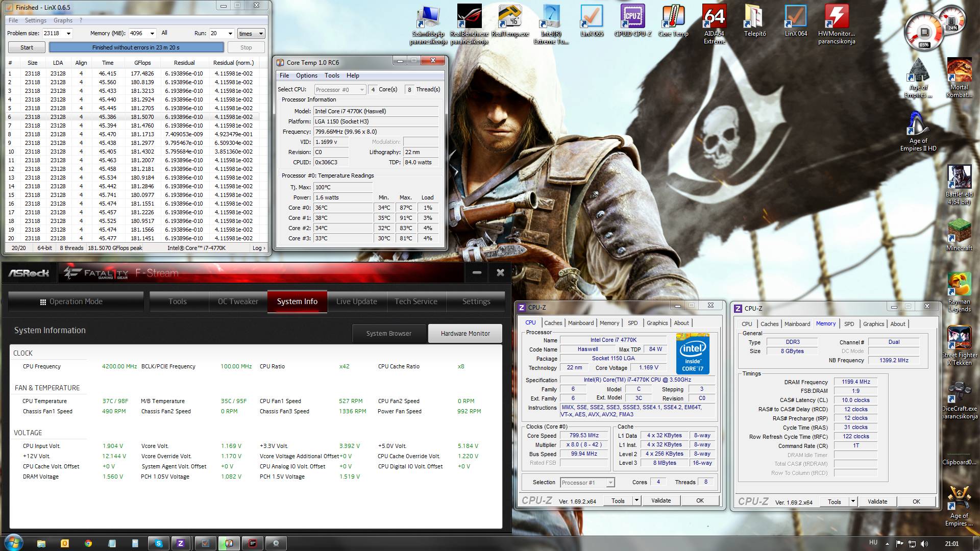Open Intel Extreme Tuning desktop shortcut
Screen dimensions: 980x551
pyautogui.click(x=551, y=24)
